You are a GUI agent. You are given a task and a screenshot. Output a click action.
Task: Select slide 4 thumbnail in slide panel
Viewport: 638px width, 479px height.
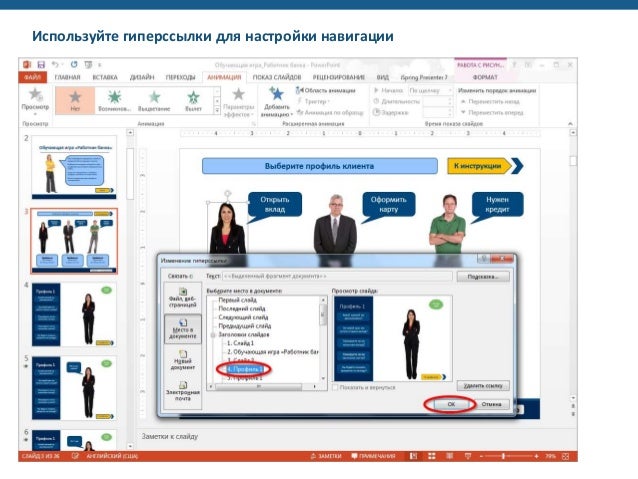coord(74,315)
